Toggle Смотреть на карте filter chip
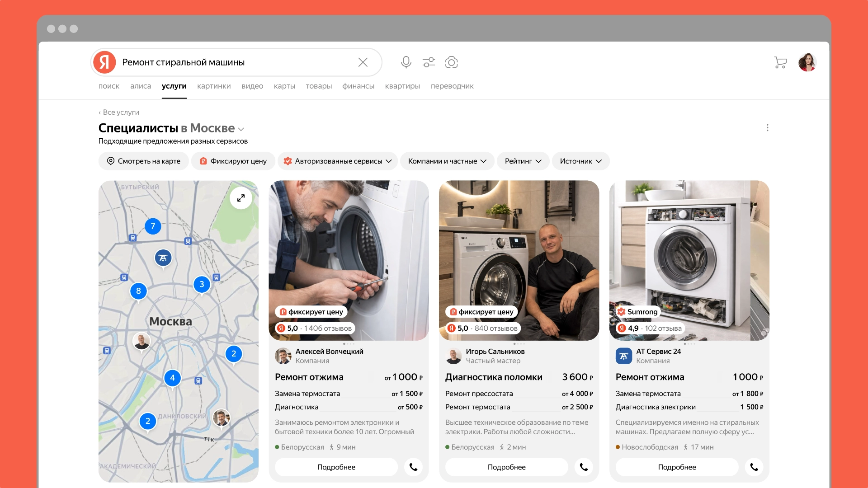This screenshot has height=488, width=868. click(x=144, y=161)
